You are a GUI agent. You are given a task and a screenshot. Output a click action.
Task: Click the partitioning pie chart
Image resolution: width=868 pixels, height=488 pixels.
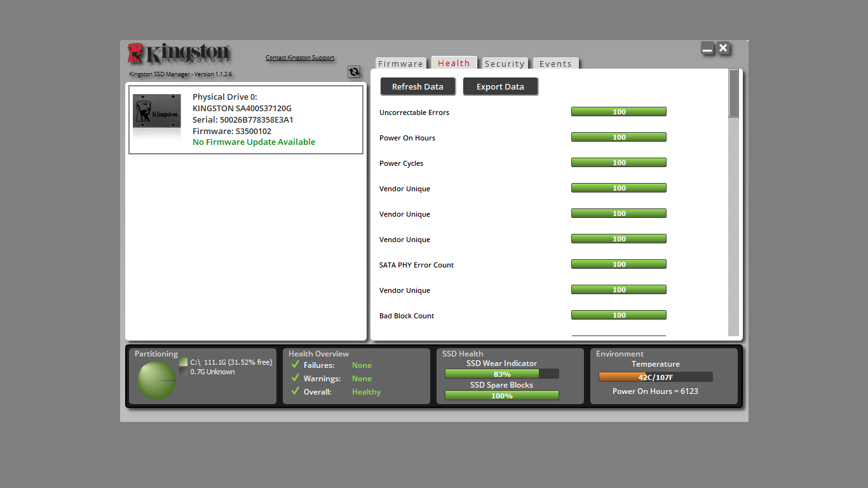(156, 381)
